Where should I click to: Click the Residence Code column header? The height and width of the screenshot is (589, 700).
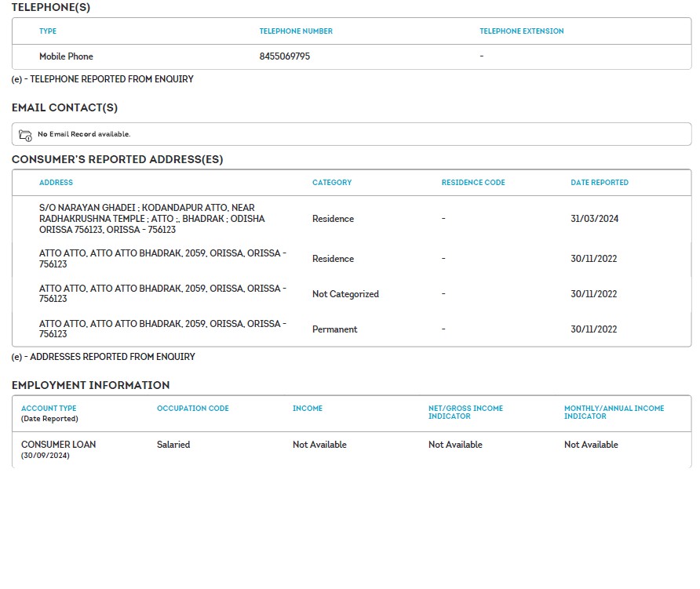[x=473, y=183]
